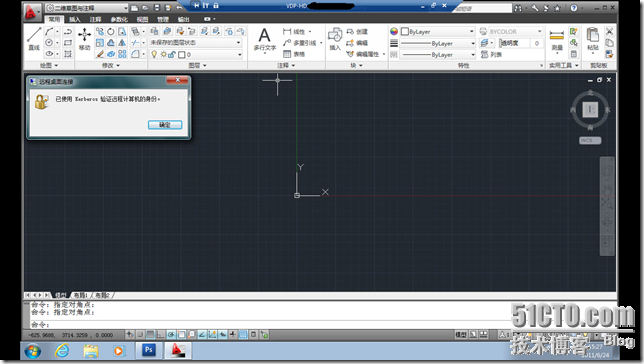Select the Copy tool in modify panel
The image size is (644, 364).
99,32
